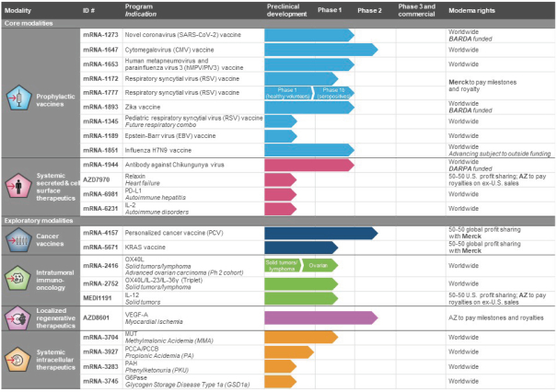Click the Preclinical development column header
Screen dimensions: 557x392
(285, 10)
